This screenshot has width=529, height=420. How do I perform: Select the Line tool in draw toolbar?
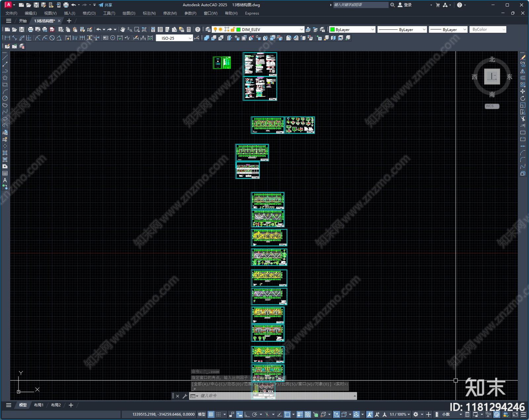pyautogui.click(x=5, y=58)
